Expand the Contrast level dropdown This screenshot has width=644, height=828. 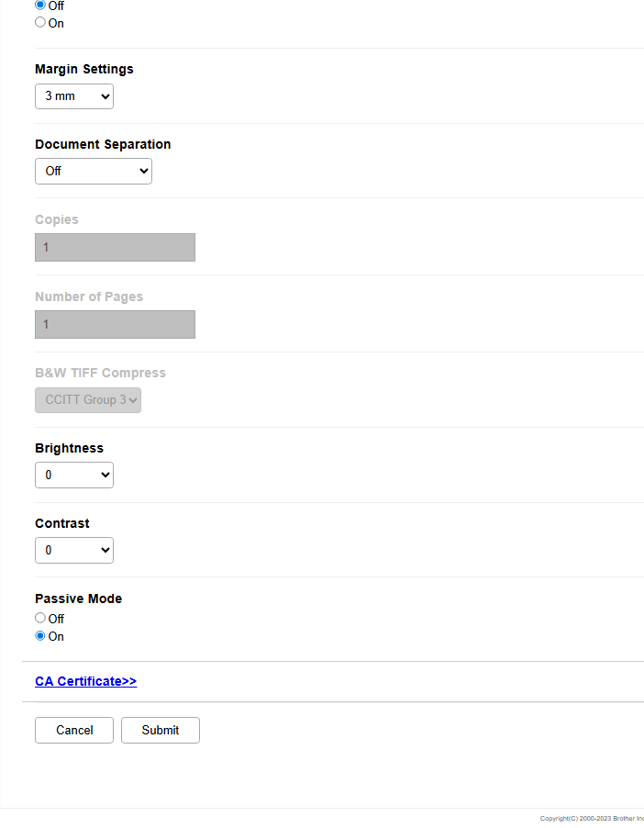pos(74,551)
